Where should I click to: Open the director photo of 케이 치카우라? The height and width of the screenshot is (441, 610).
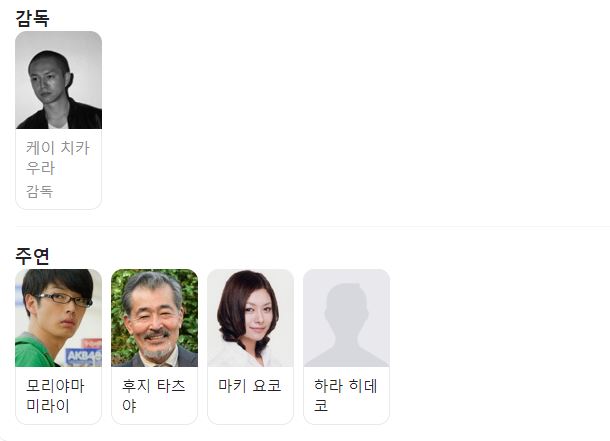pyautogui.click(x=58, y=80)
